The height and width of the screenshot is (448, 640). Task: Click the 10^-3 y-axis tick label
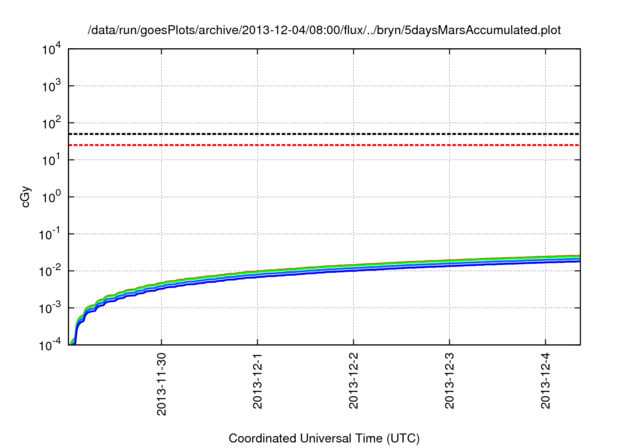(50, 308)
